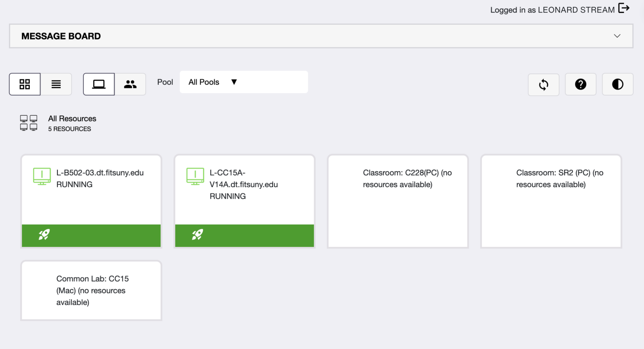Click the contrast theme icon
This screenshot has height=349, width=644.
pos(617,84)
